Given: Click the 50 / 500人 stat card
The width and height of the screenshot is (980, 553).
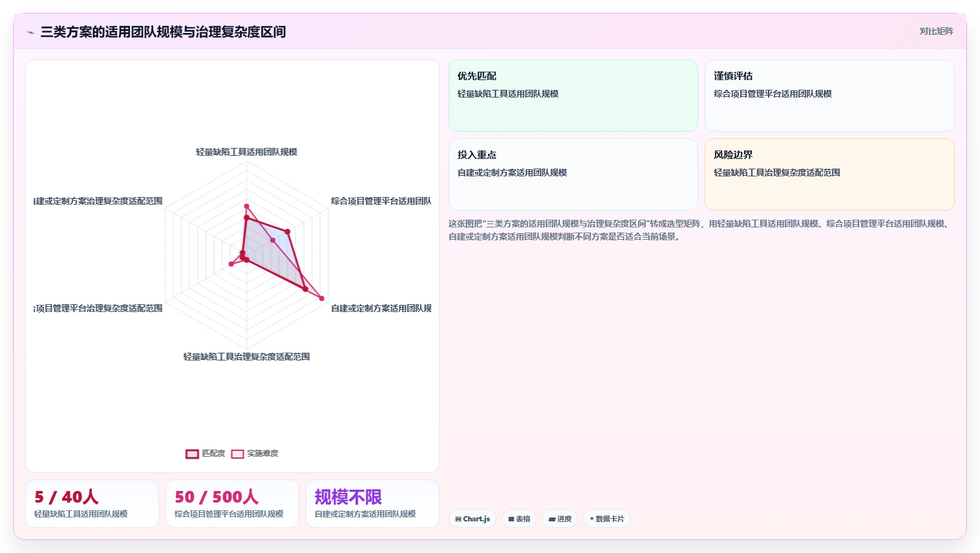Looking at the screenshot, I should (232, 503).
